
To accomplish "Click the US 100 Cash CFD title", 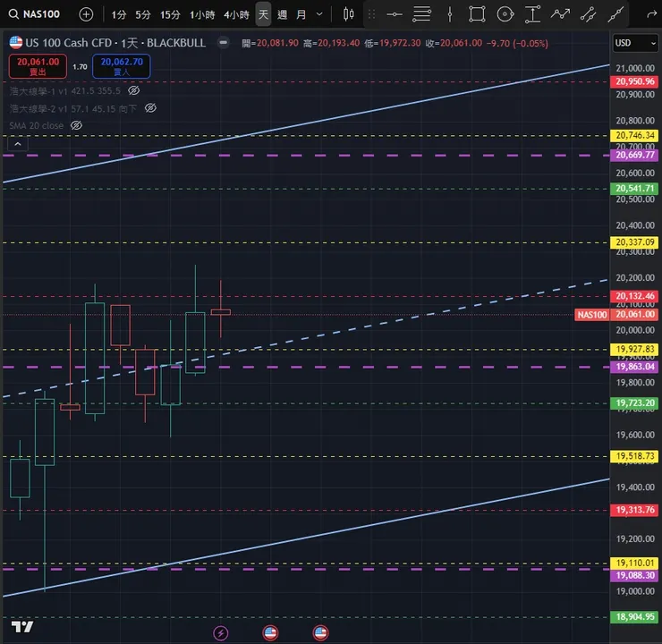I will tap(68, 43).
